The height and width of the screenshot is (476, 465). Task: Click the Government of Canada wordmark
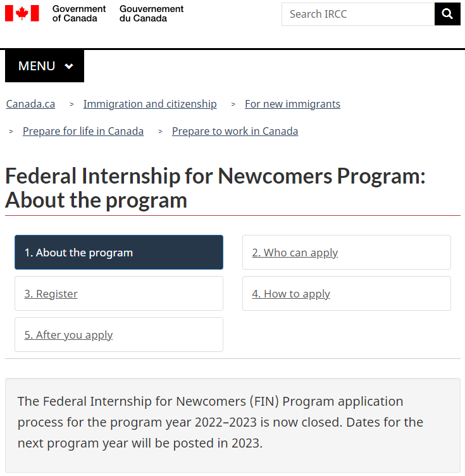(x=79, y=14)
